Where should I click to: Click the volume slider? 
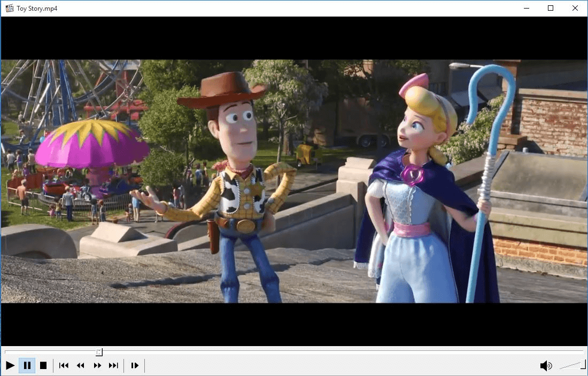(572, 365)
